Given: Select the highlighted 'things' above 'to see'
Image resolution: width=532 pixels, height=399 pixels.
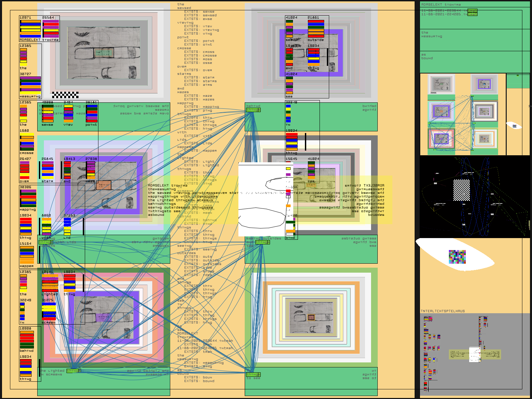Looking at the screenshot, I should coord(253,374).
